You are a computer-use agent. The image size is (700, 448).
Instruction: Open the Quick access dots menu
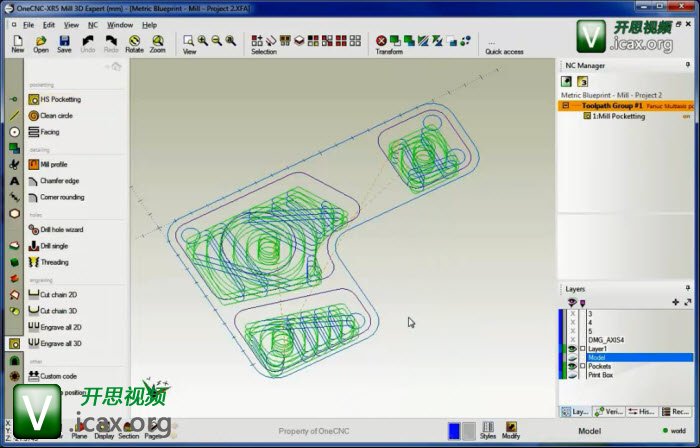tap(492, 43)
